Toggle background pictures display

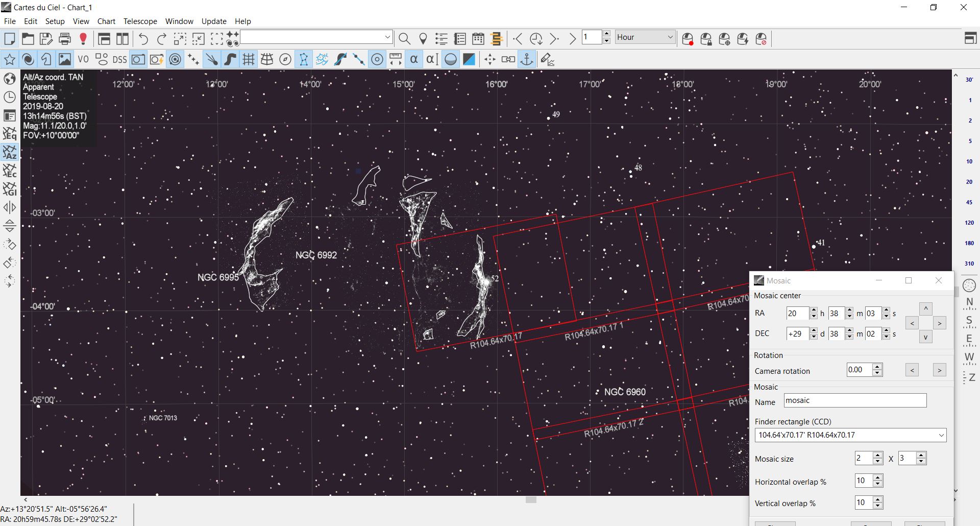pyautogui.click(x=65, y=60)
